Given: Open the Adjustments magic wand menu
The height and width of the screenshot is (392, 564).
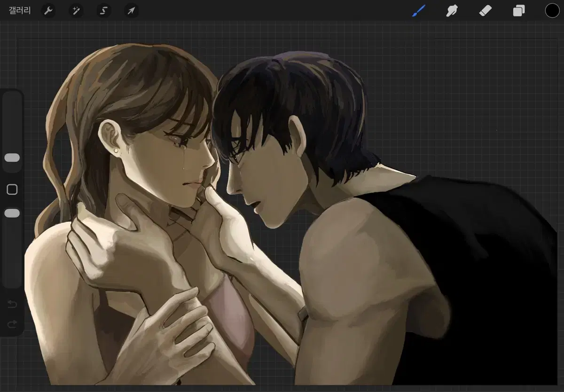Looking at the screenshot, I should (x=76, y=11).
